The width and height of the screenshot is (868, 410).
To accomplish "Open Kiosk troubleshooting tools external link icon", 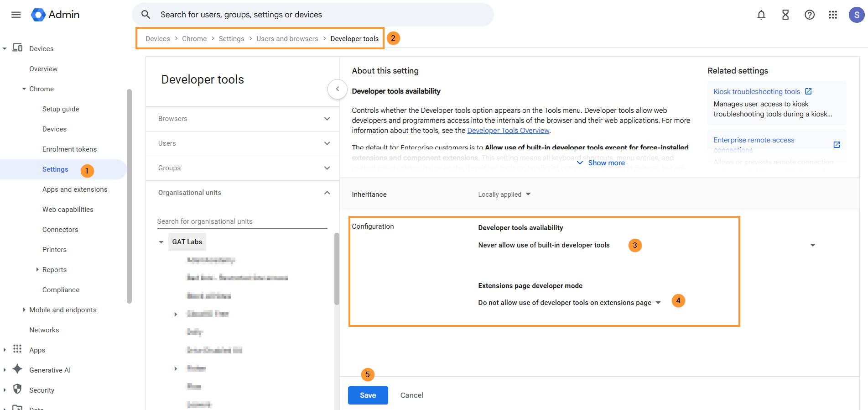I will tap(808, 91).
